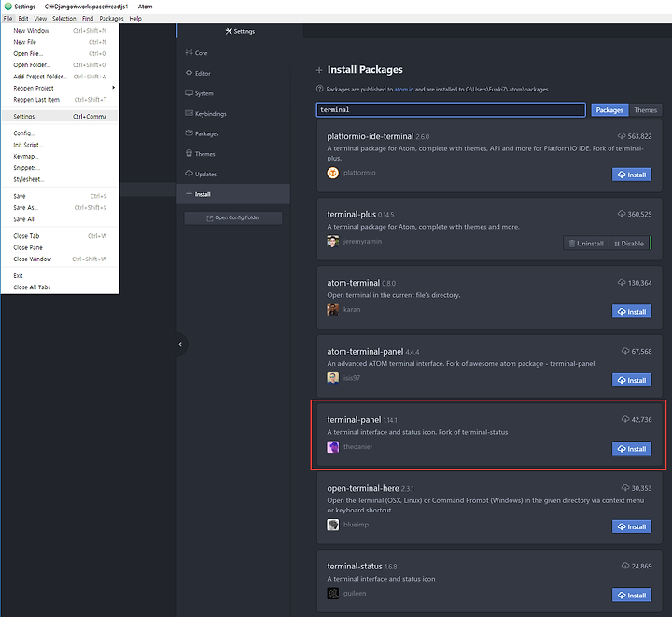Toggle search to Packages
This screenshot has height=617, width=672.
[x=609, y=110]
